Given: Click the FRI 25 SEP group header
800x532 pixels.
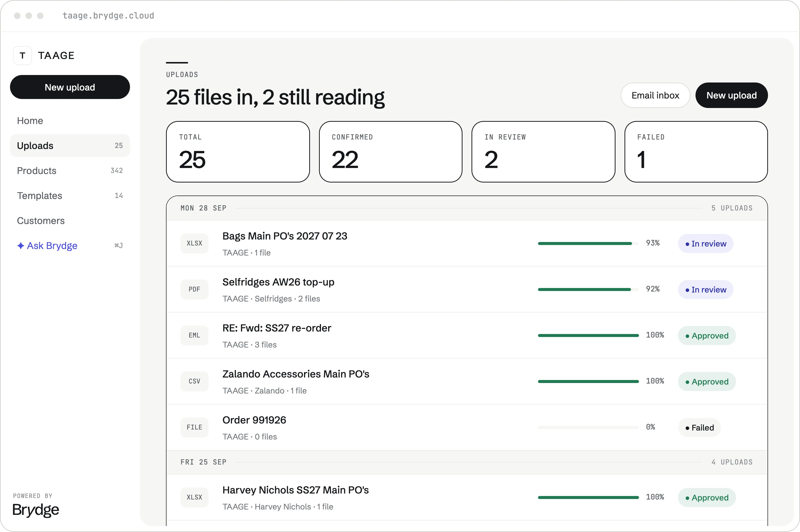Looking at the screenshot, I should pos(467,462).
